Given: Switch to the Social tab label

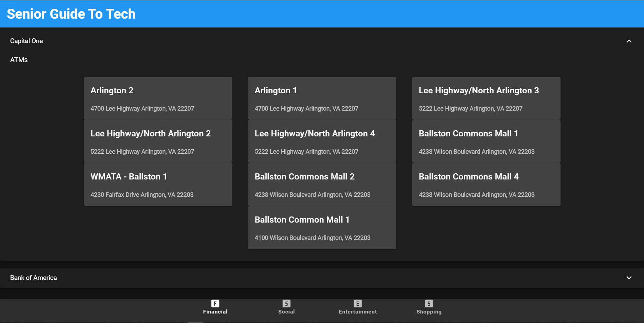Looking at the screenshot, I should pyautogui.click(x=286, y=312).
